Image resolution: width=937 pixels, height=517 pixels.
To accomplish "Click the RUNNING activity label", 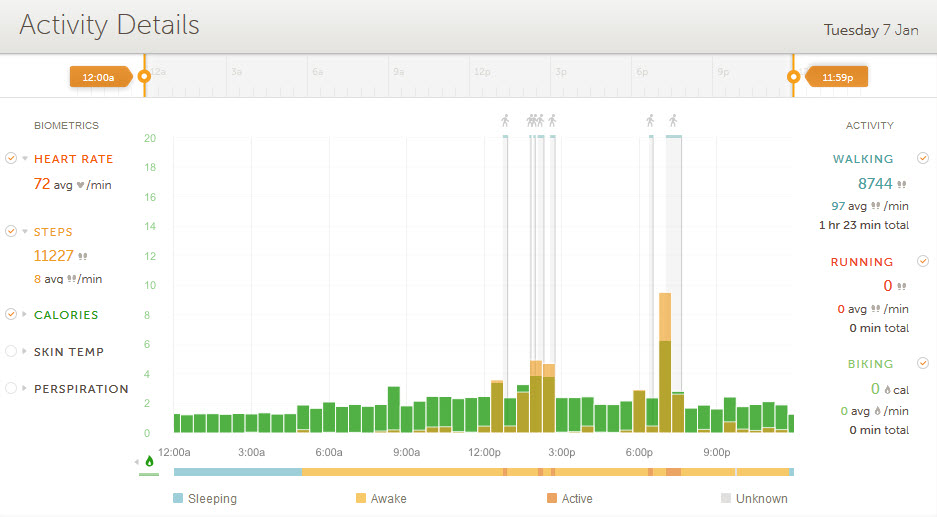I will tap(862, 262).
